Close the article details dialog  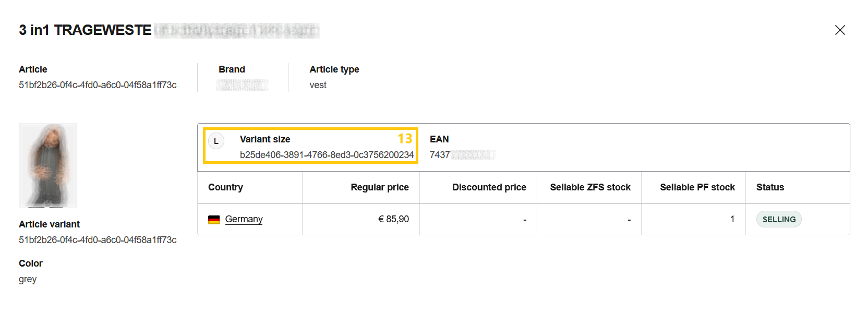pos(840,30)
